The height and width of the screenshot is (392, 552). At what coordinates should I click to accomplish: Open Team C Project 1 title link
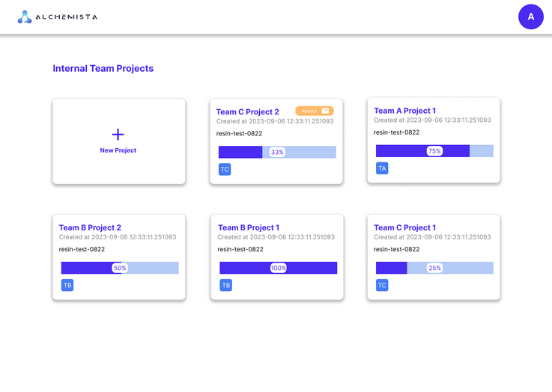(x=404, y=227)
